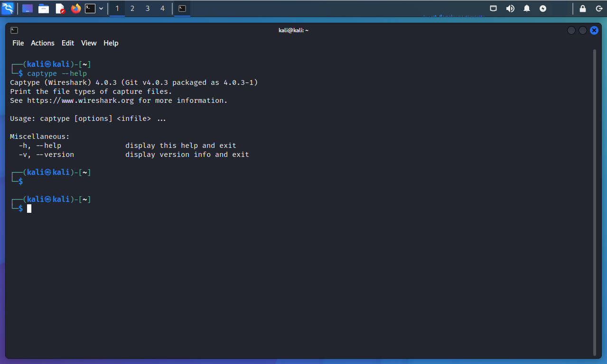Open the file manager from the panel
This screenshot has height=364, width=607.
pos(44,9)
